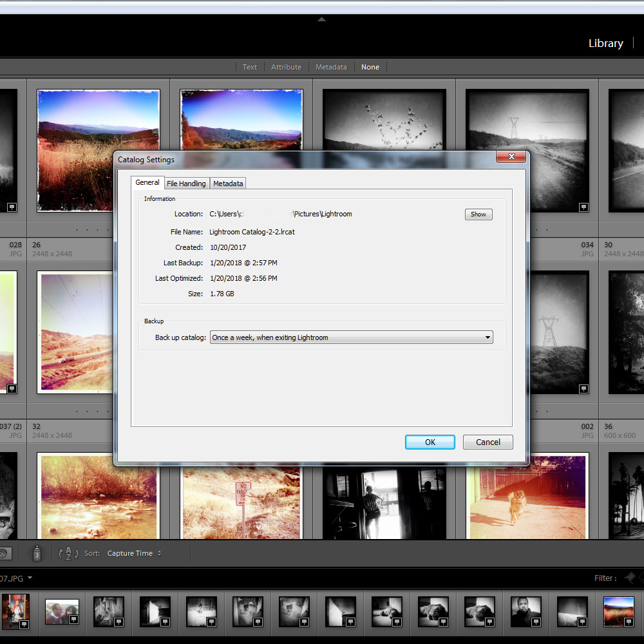Toggle the A-Z sort direction icon

coord(68,553)
